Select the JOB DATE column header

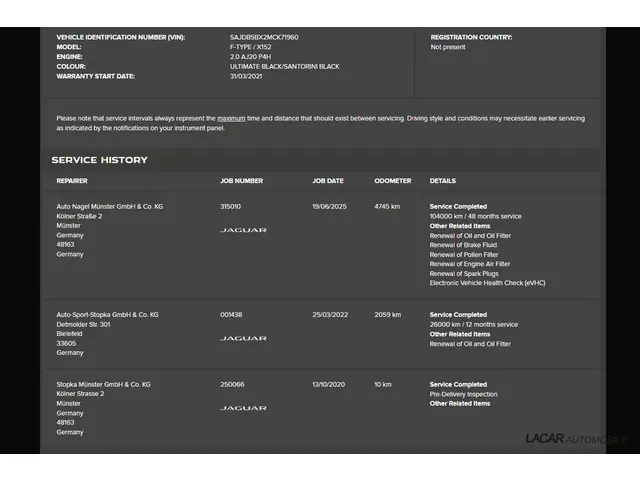327,181
